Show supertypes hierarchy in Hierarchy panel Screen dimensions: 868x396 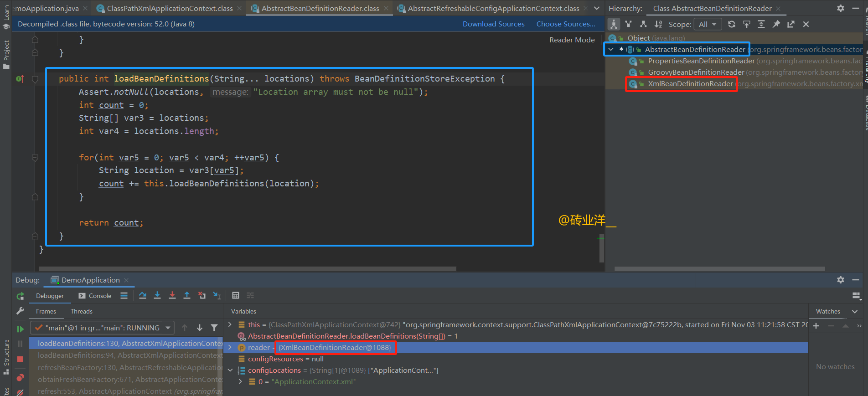click(629, 24)
